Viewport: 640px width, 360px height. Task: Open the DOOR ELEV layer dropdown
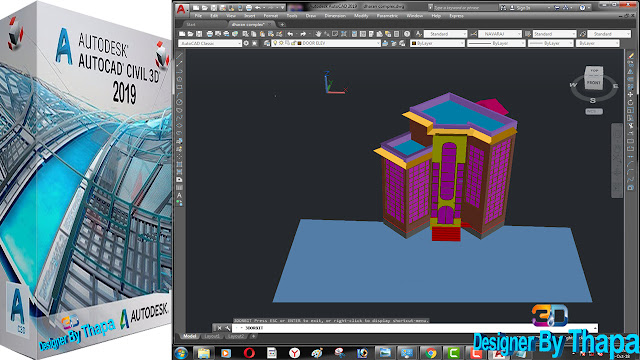tap(326, 43)
